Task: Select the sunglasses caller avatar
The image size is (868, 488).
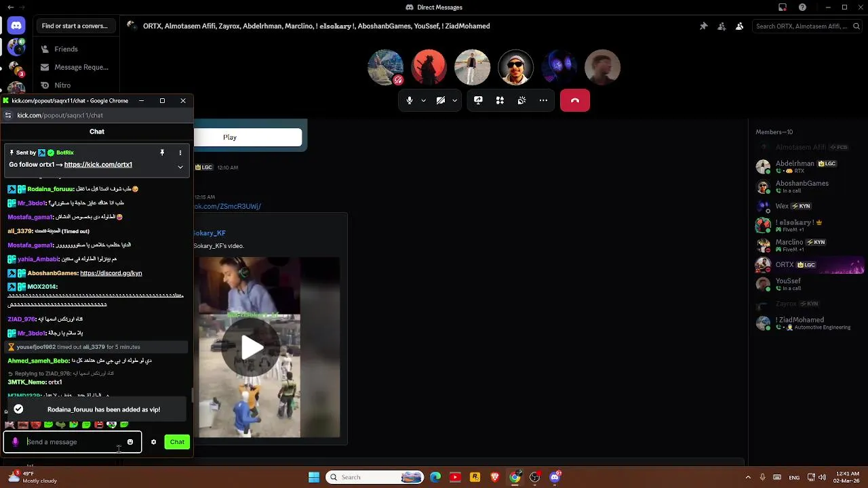Action: click(515, 66)
